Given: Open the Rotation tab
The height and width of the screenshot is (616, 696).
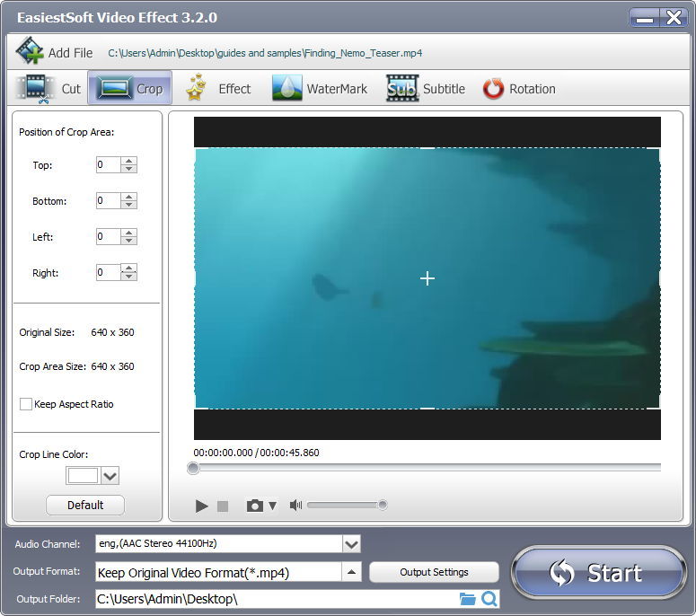Looking at the screenshot, I should pyautogui.click(x=519, y=88).
